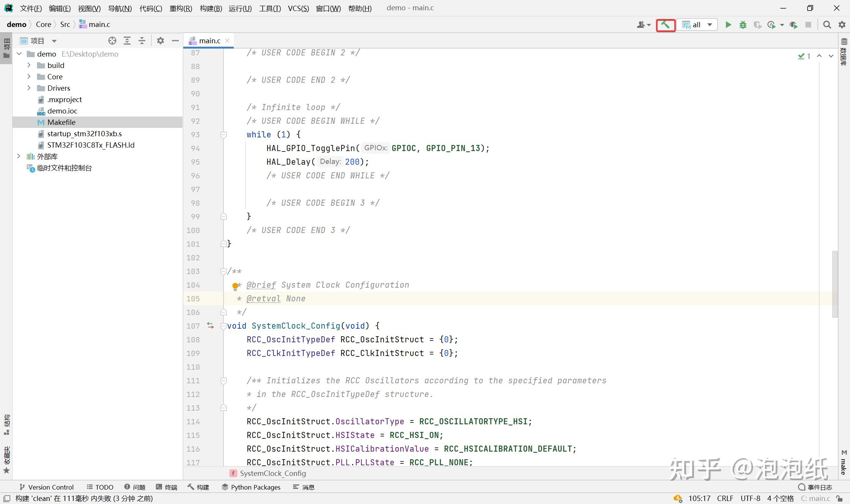Open the Version Control tool window

click(47, 487)
